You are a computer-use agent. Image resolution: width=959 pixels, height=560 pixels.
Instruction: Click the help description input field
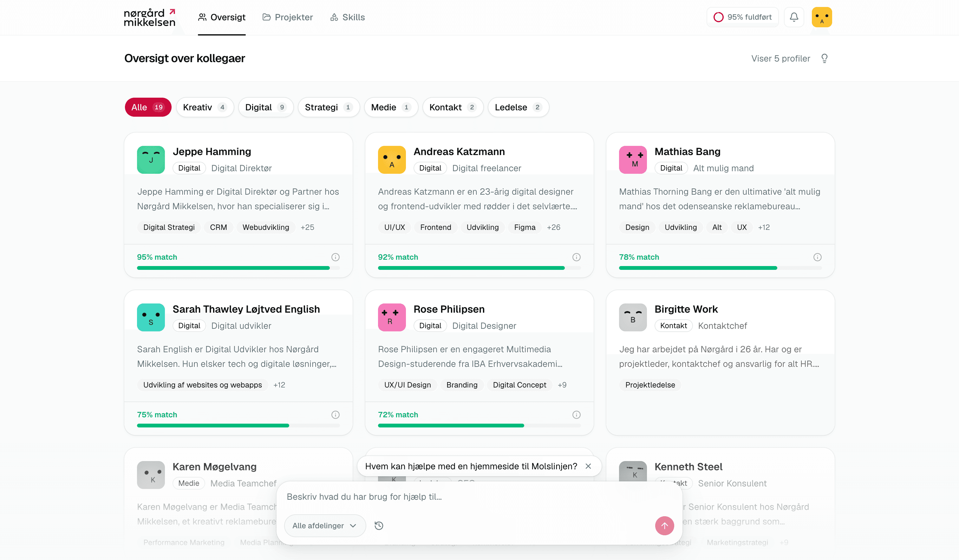tap(479, 497)
